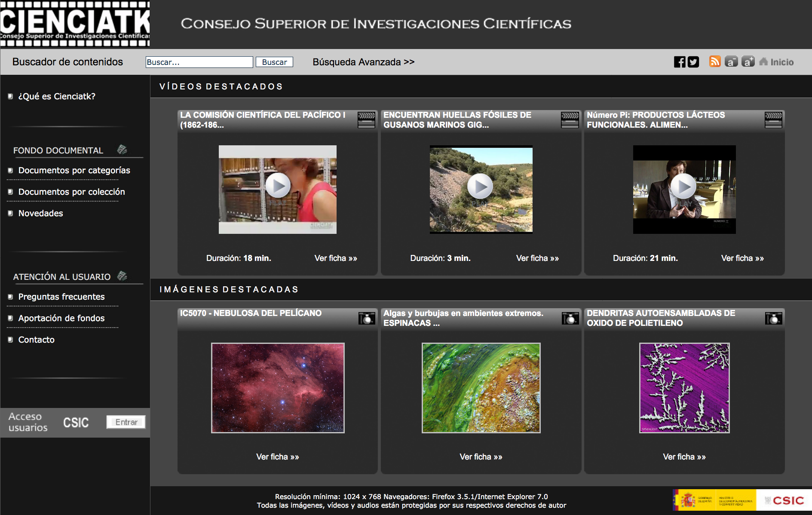Screen dimensions: 812x515
Task: Click the orange RSS feed icon
Action: click(x=715, y=61)
